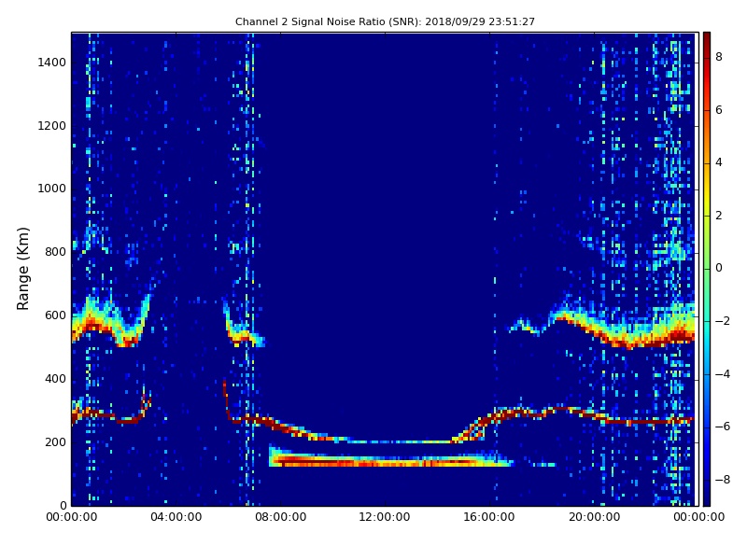Click the colorbar label 4

pyautogui.click(x=719, y=162)
